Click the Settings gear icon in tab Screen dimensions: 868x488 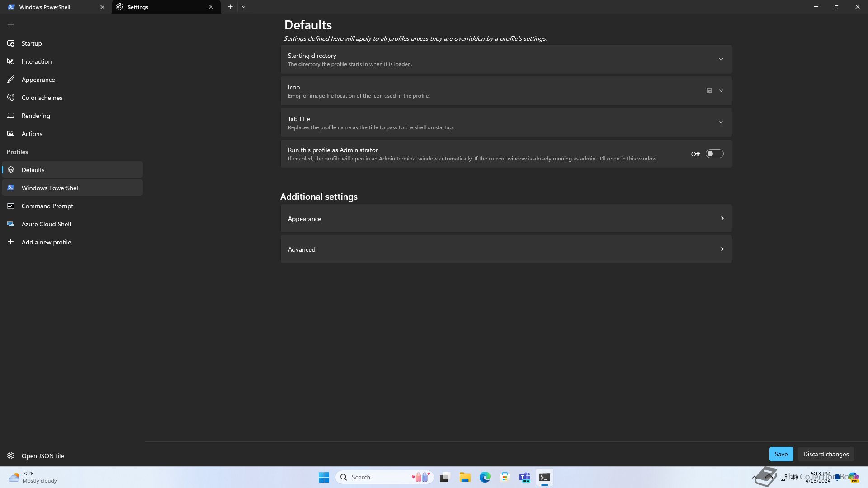120,7
